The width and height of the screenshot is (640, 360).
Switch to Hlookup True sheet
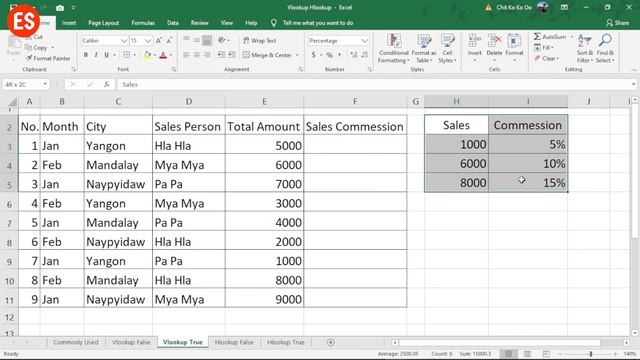click(286, 342)
